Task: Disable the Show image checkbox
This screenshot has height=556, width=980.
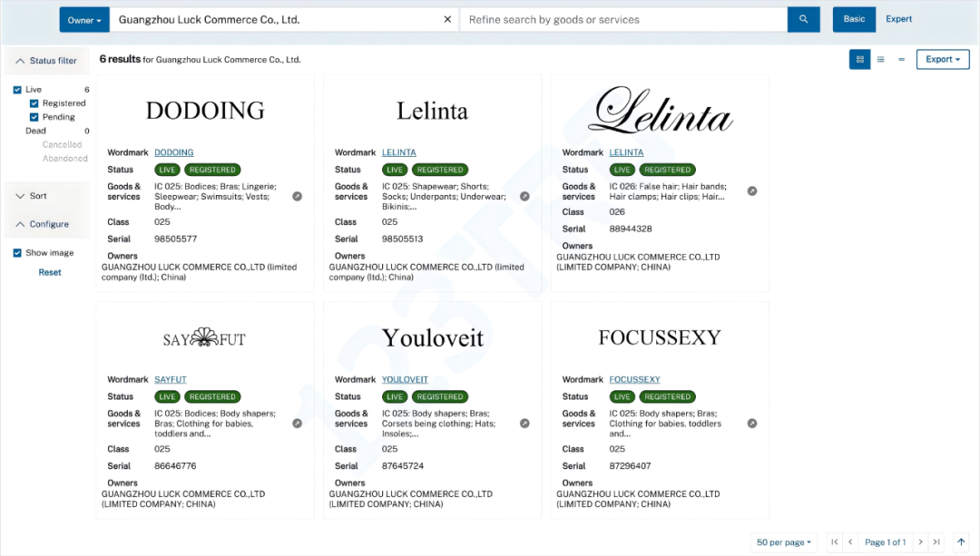Action: click(x=17, y=253)
